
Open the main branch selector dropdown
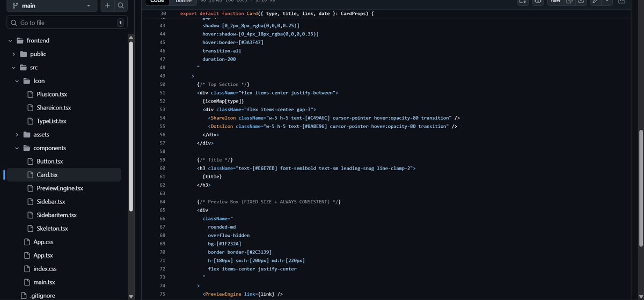tap(52, 5)
